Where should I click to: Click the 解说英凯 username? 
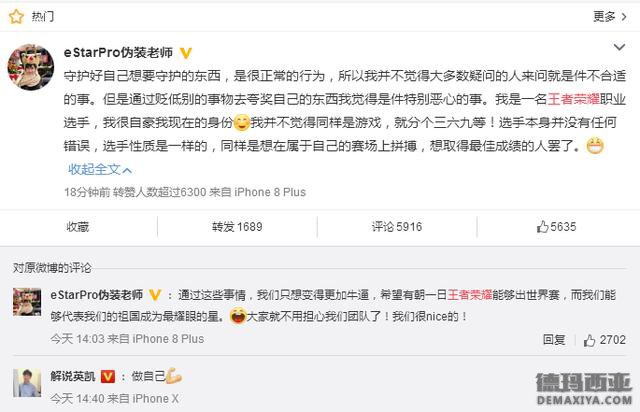pos(73,376)
